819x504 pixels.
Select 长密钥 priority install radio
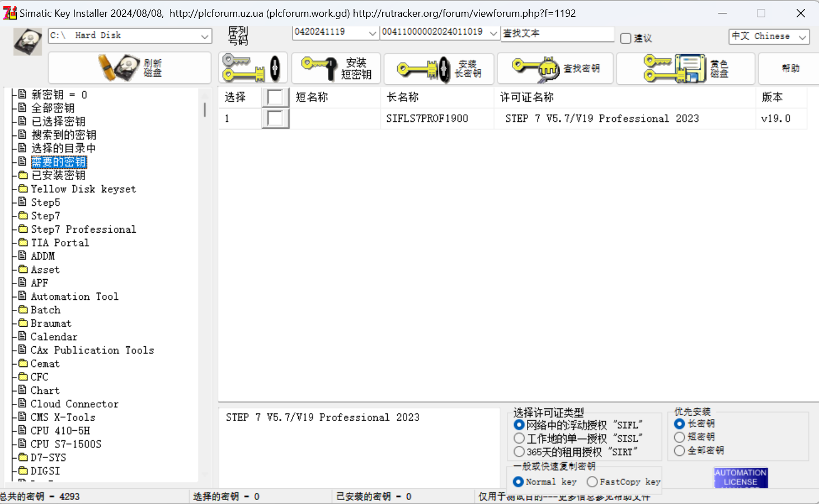click(680, 424)
